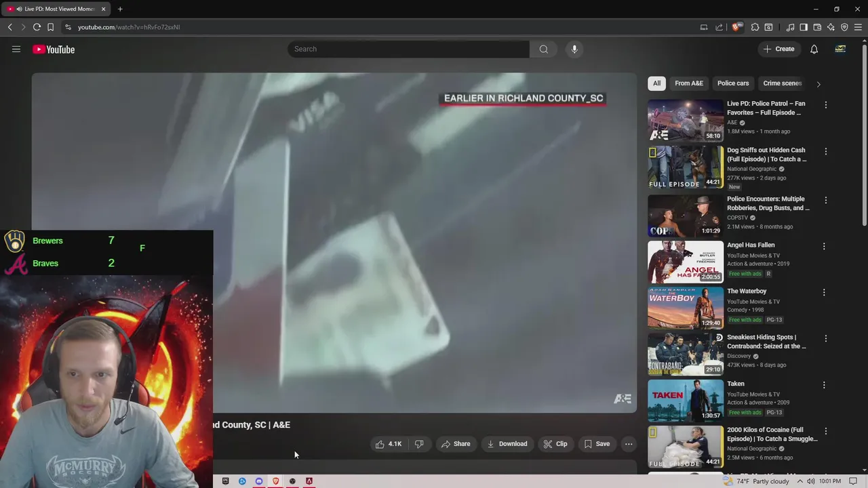Open options for Police Encounters video
The image size is (868, 488).
pyautogui.click(x=825, y=201)
